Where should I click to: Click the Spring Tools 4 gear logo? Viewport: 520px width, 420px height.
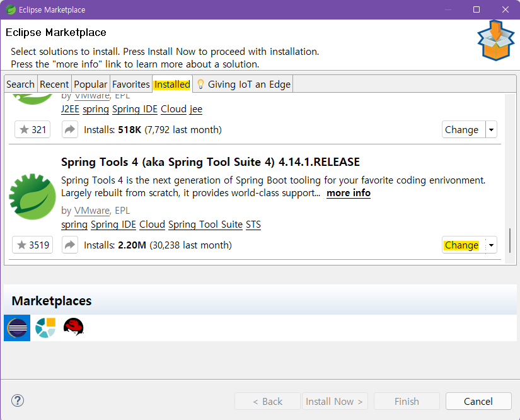click(32, 196)
